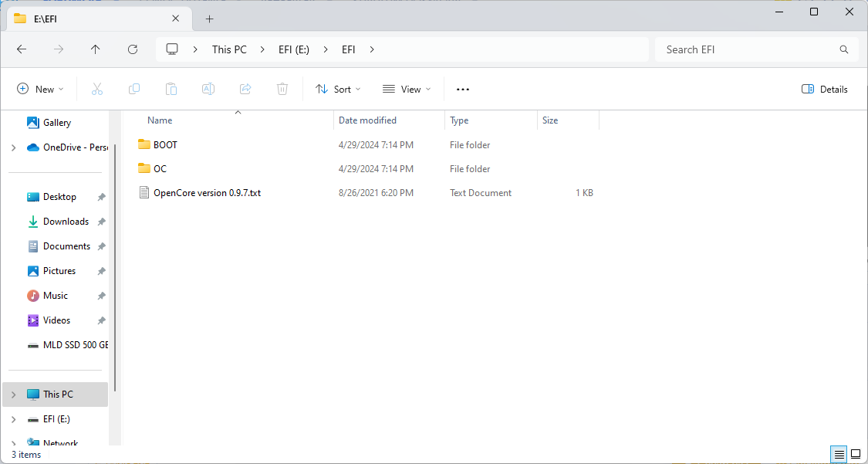Click the Copy icon in toolbar
The image size is (868, 464).
click(134, 90)
